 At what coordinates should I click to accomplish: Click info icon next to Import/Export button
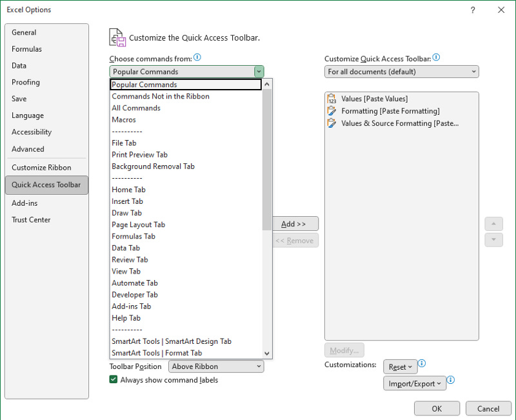pos(450,380)
